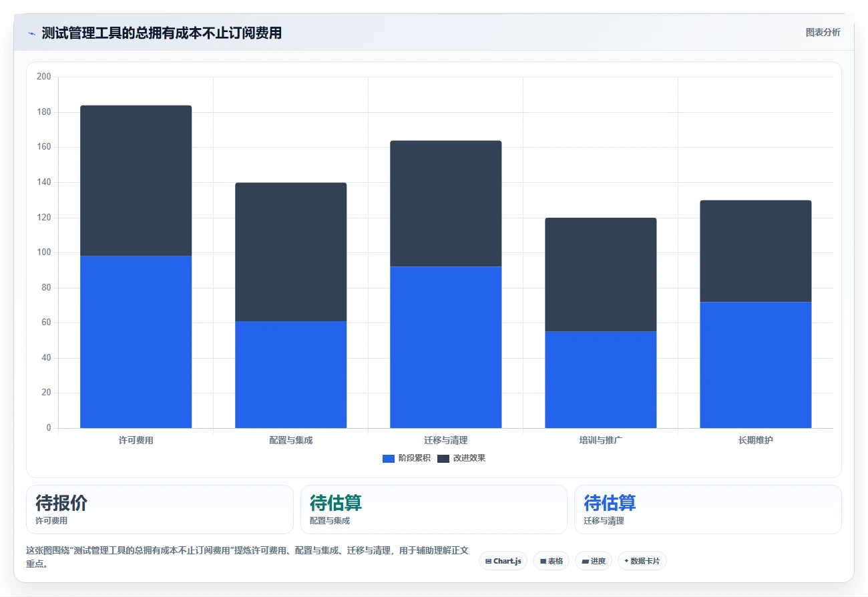Click the lightning icon beside the title

coord(31,33)
